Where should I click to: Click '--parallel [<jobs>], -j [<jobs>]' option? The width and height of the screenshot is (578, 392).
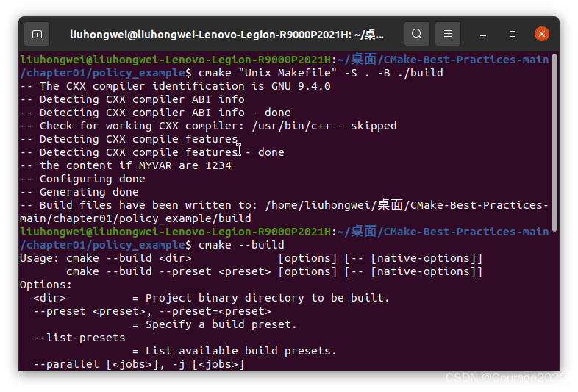pyautogui.click(x=139, y=364)
